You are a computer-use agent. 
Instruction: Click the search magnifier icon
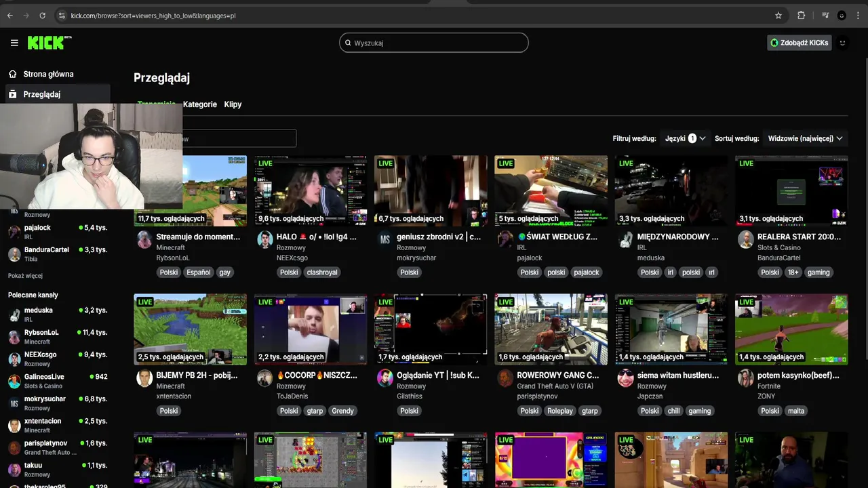tap(349, 43)
